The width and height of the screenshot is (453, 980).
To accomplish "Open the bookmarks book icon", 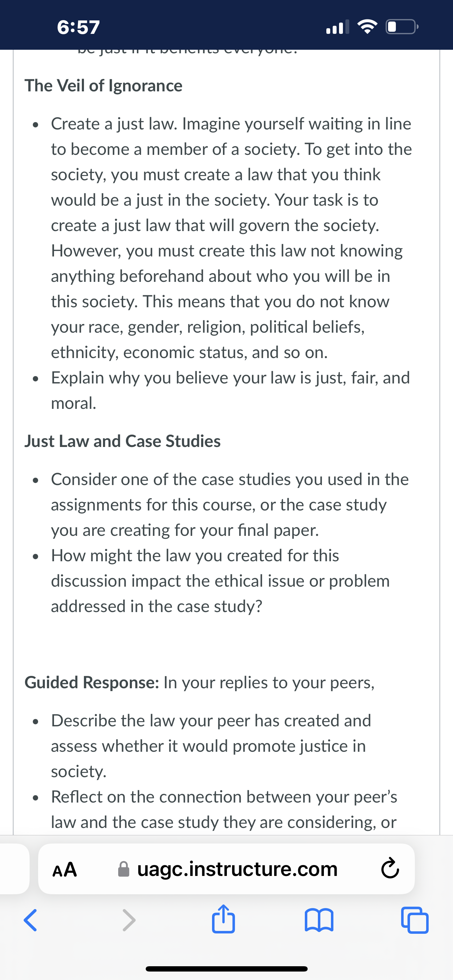I will (x=319, y=920).
